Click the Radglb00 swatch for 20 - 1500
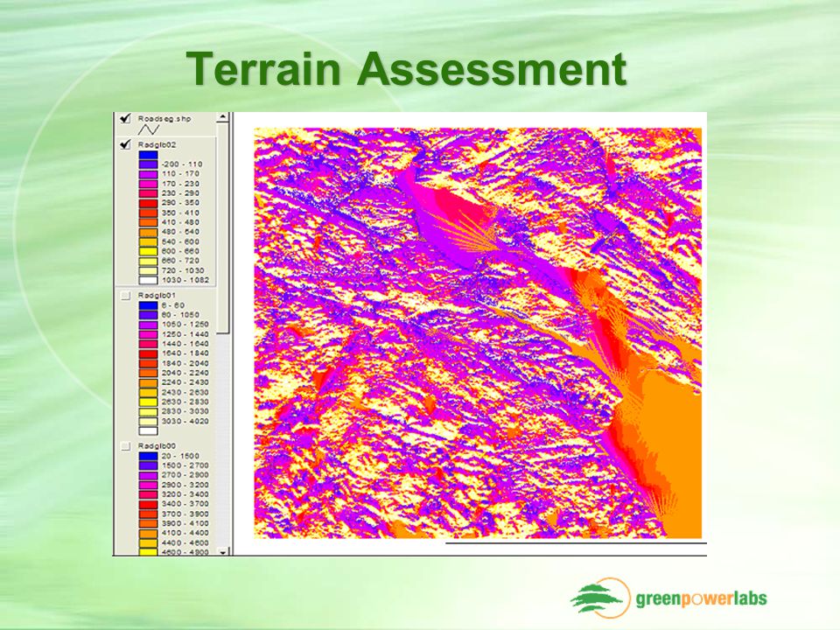This screenshot has height=630, width=840. 149,456
